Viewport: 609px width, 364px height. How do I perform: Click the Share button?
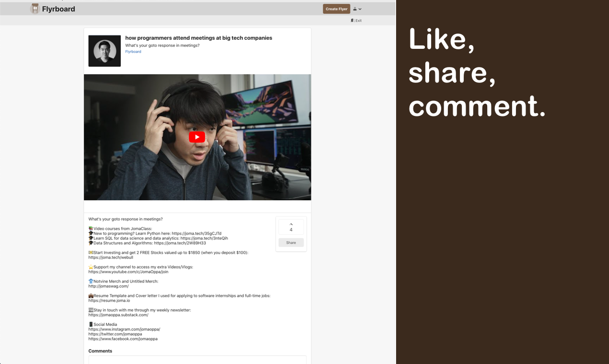[291, 242]
